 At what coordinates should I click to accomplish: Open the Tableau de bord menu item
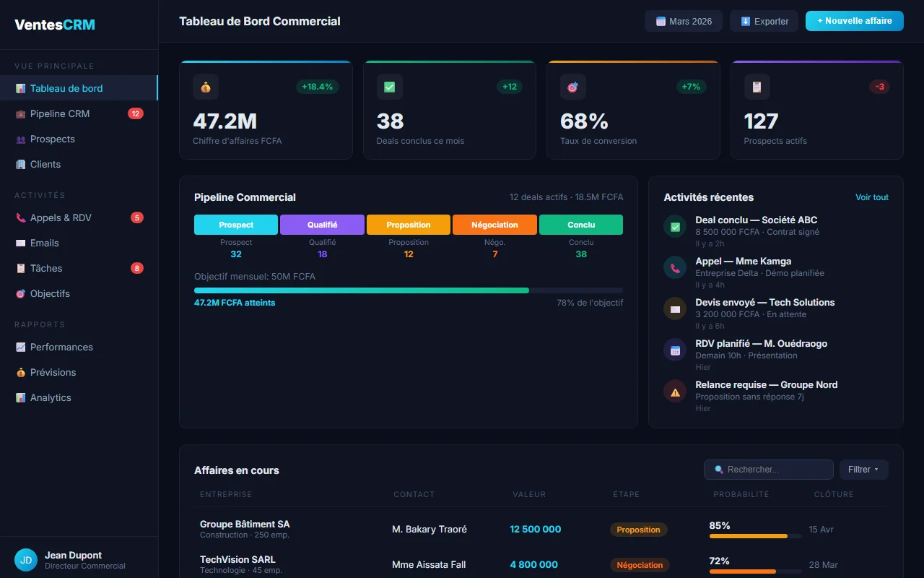click(x=79, y=88)
